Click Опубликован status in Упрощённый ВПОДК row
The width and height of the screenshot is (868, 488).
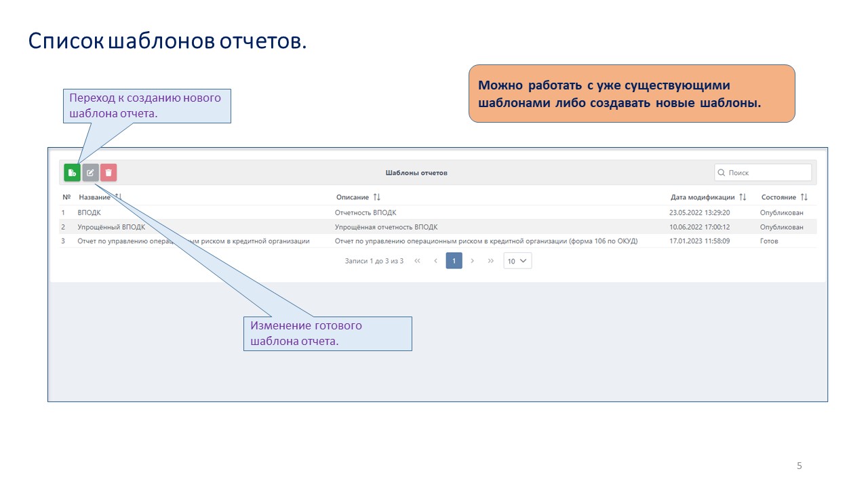click(781, 227)
